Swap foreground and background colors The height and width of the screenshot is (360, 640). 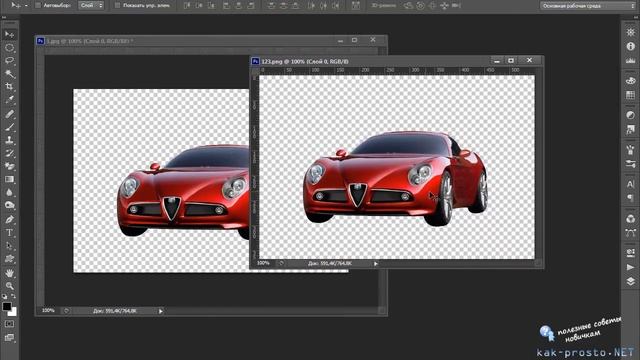[x=13, y=296]
